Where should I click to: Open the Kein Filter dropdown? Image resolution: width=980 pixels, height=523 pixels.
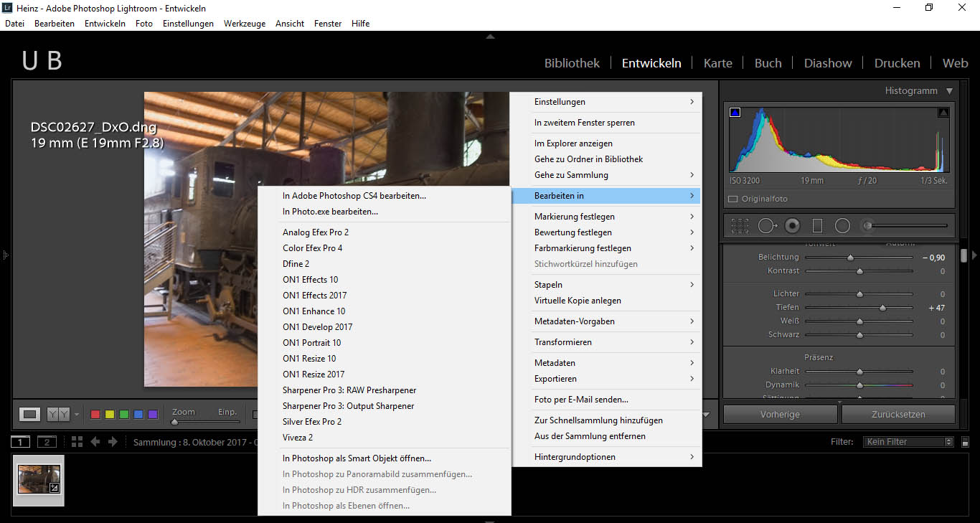[909, 442]
